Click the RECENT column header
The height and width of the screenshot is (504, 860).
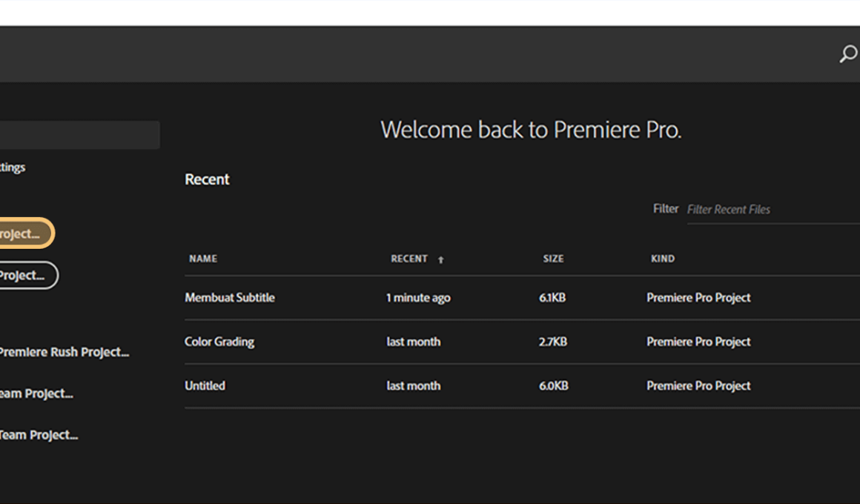pos(408,259)
